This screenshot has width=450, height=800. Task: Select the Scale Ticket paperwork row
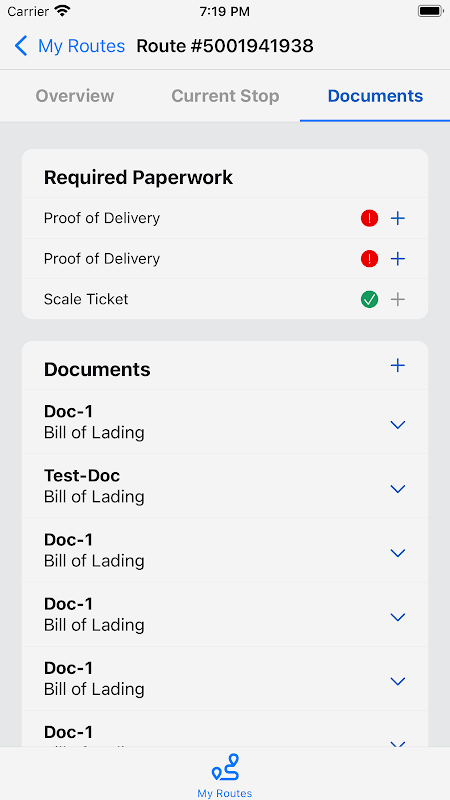pos(225,299)
